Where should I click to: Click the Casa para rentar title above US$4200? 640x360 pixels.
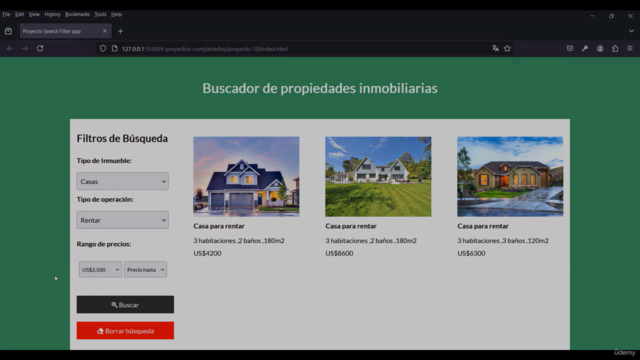pyautogui.click(x=219, y=226)
